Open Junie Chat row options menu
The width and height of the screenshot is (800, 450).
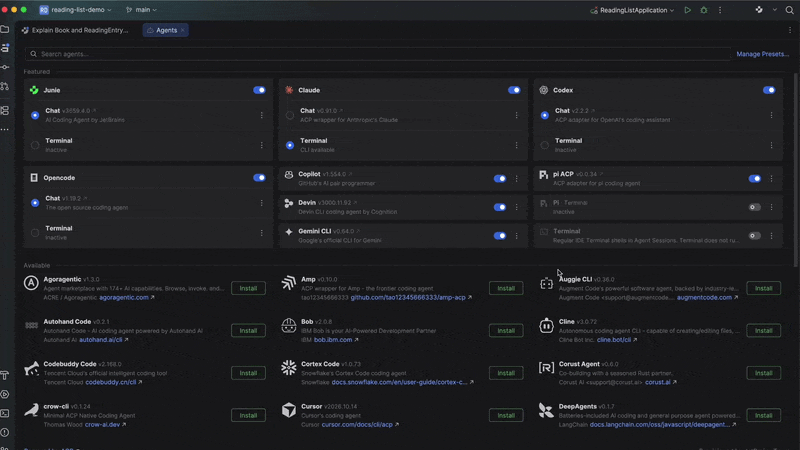pyautogui.click(x=262, y=115)
